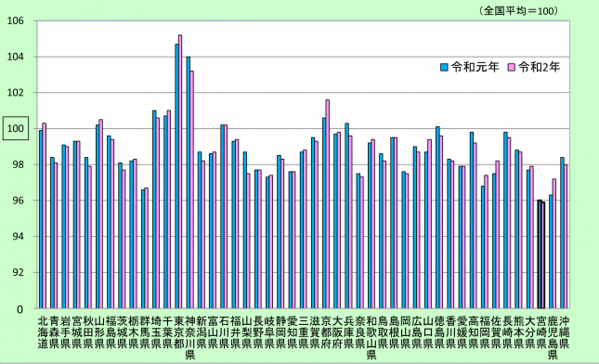Select the 和歌山県 axis label
599x364 pixels.
tap(371, 338)
